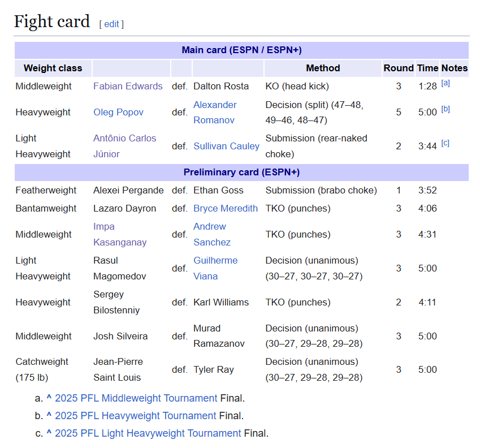The width and height of the screenshot is (480, 448).
Task: Open Oleg Popov link
Action: tap(119, 112)
